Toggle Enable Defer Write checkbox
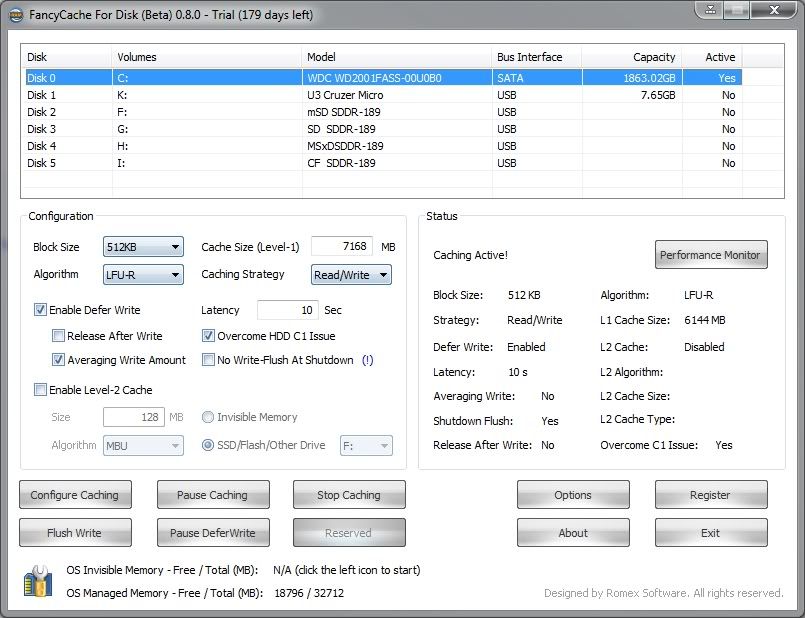Screen dimensions: 805x618 pyautogui.click(x=41, y=311)
